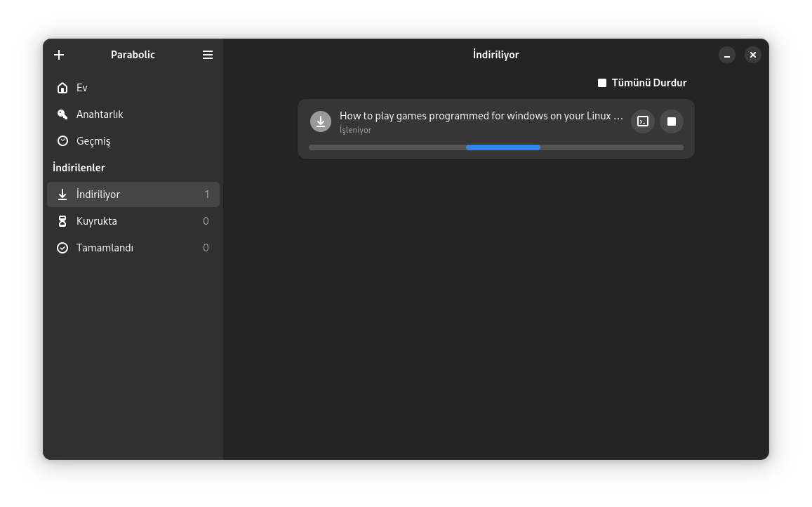
Task: Click the download progress bar
Action: tap(495, 147)
